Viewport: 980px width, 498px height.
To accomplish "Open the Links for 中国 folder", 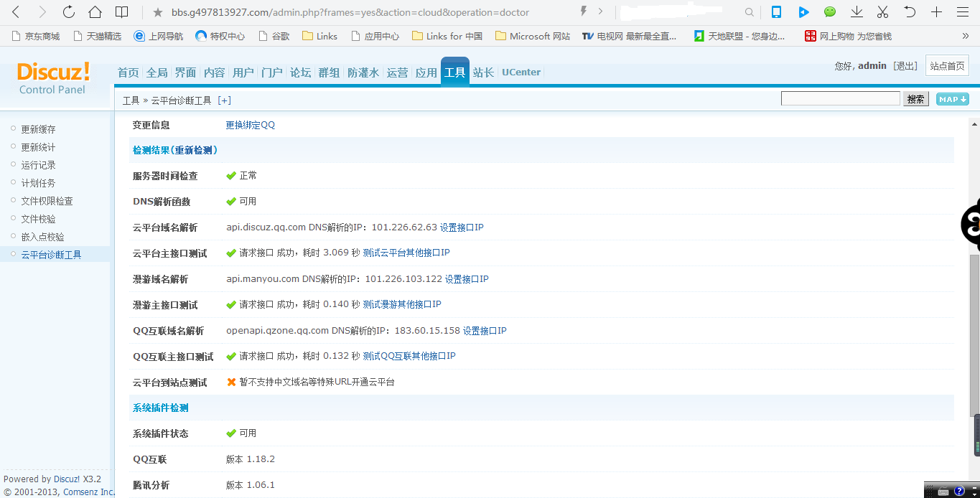I will (447, 36).
